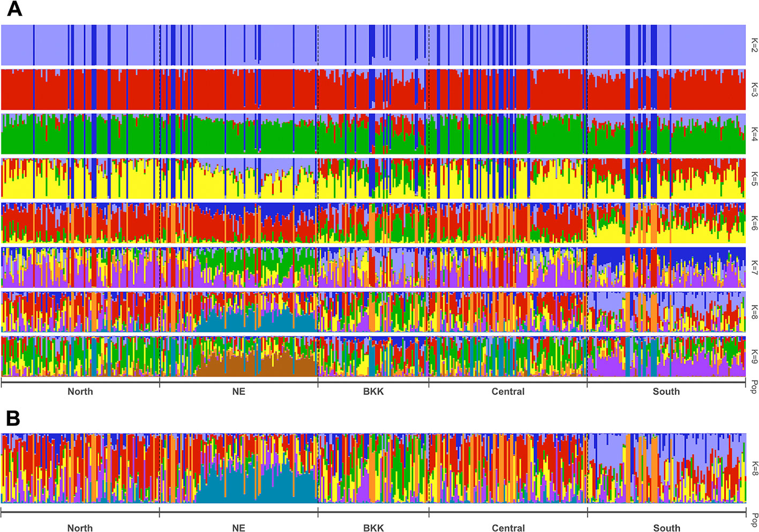
Task: Click the South label in panel A
Action: pos(666,392)
